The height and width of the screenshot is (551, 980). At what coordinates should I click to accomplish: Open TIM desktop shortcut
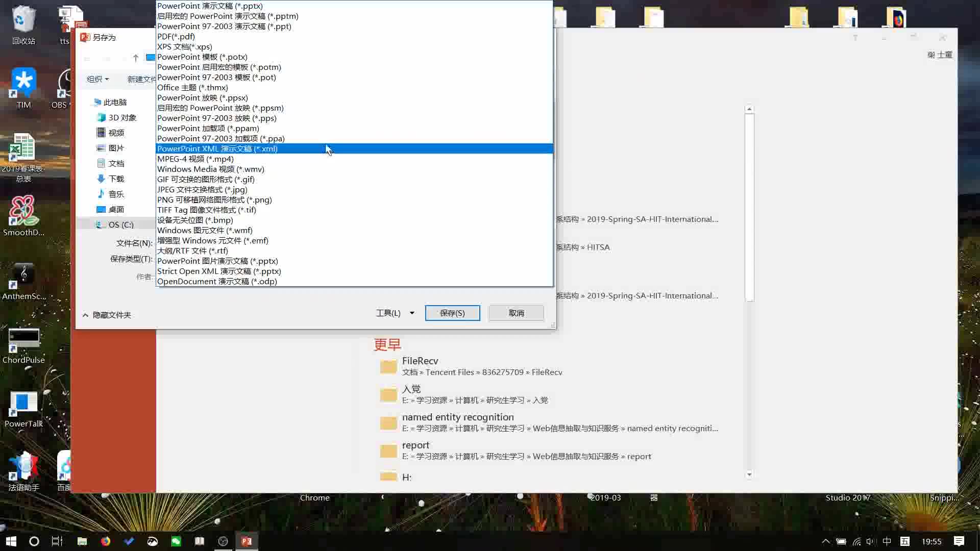point(23,88)
